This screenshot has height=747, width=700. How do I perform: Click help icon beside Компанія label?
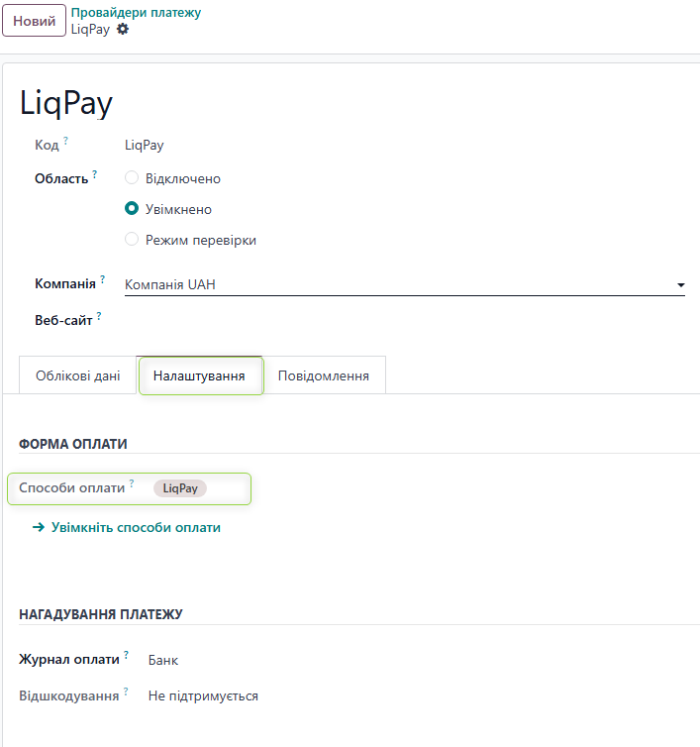pos(102,280)
